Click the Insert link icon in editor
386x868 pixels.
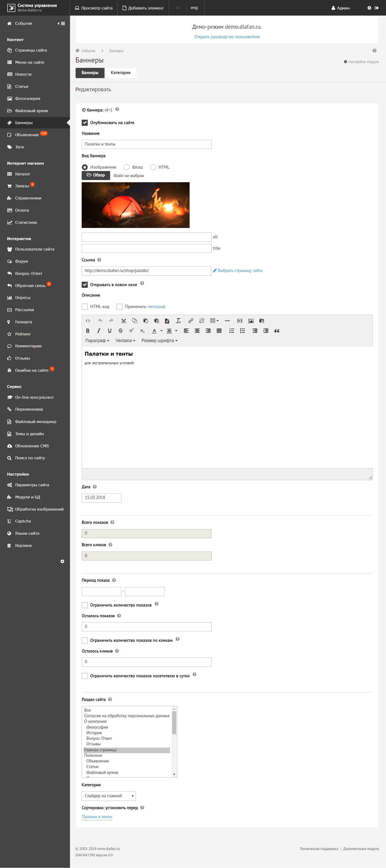[x=191, y=321]
